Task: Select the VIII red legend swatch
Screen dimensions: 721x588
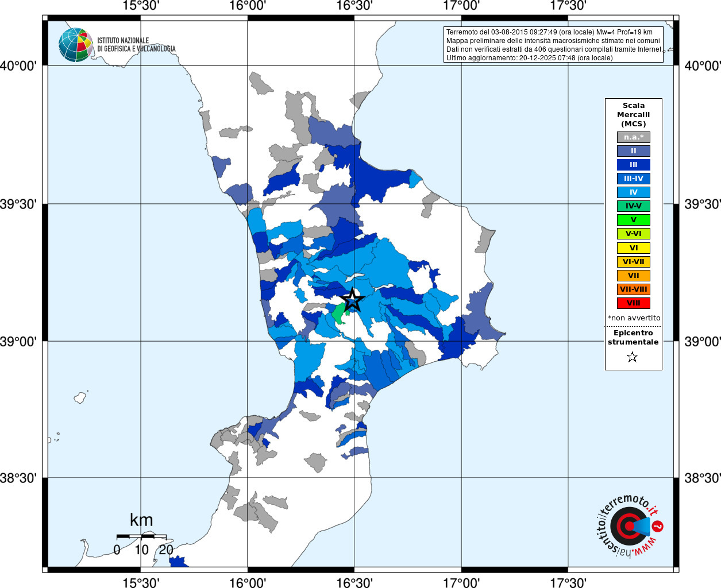Action: point(633,303)
